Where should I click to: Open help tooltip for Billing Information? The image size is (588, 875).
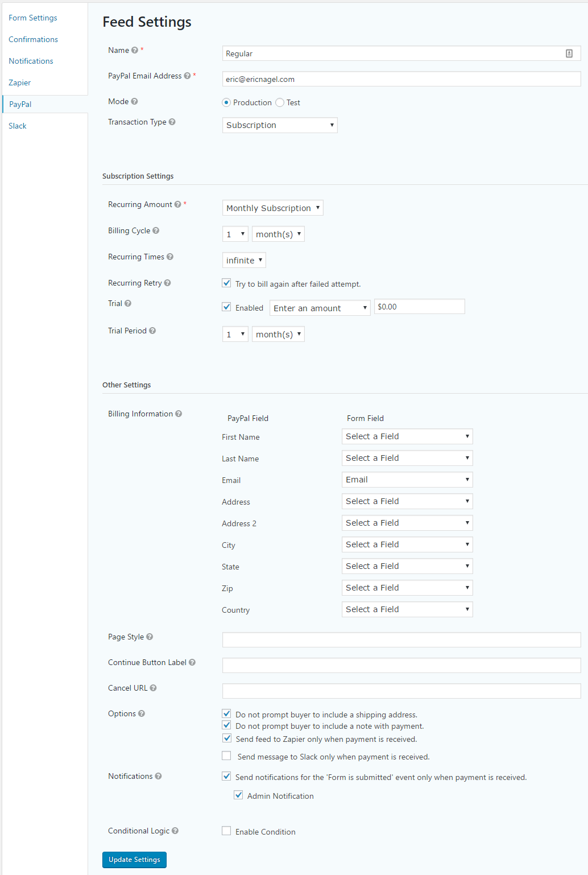[x=179, y=414]
